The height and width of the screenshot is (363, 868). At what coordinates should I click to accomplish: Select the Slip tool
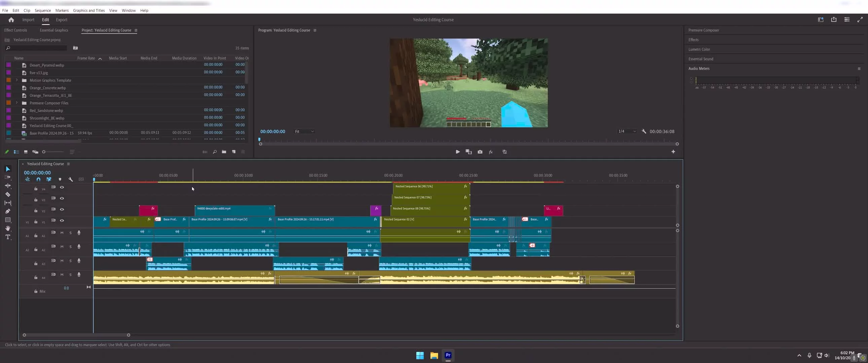coord(8,203)
